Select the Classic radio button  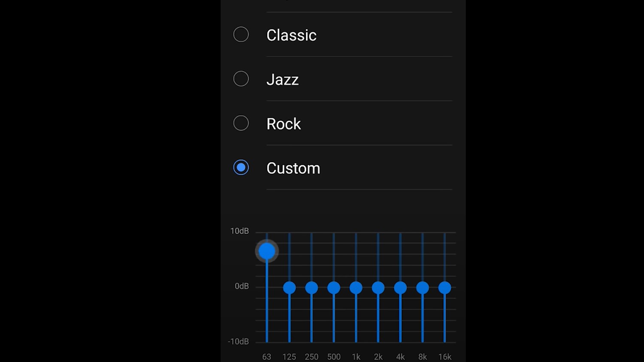pos(241,34)
